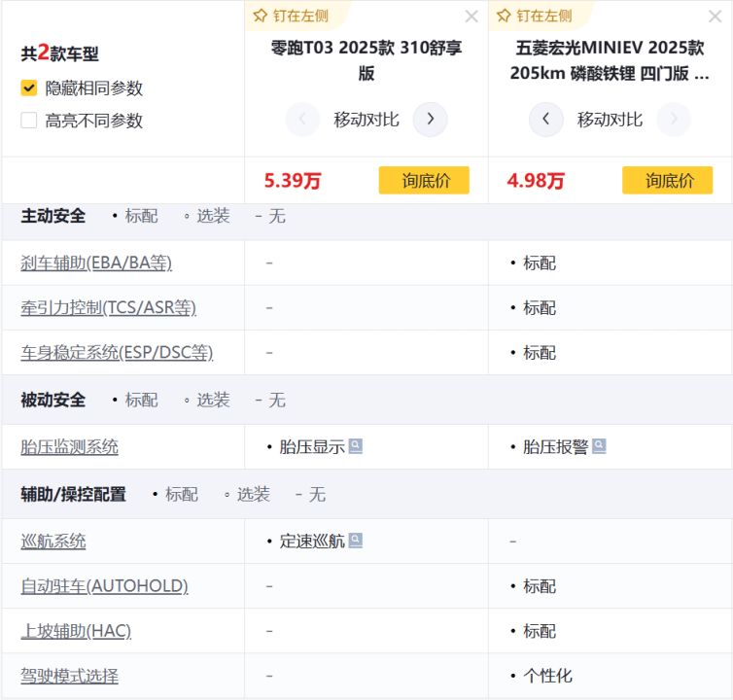Viewport: 733px width, 700px height.
Task: Click 标配 in 刹车辅助 row
Action: point(540,263)
